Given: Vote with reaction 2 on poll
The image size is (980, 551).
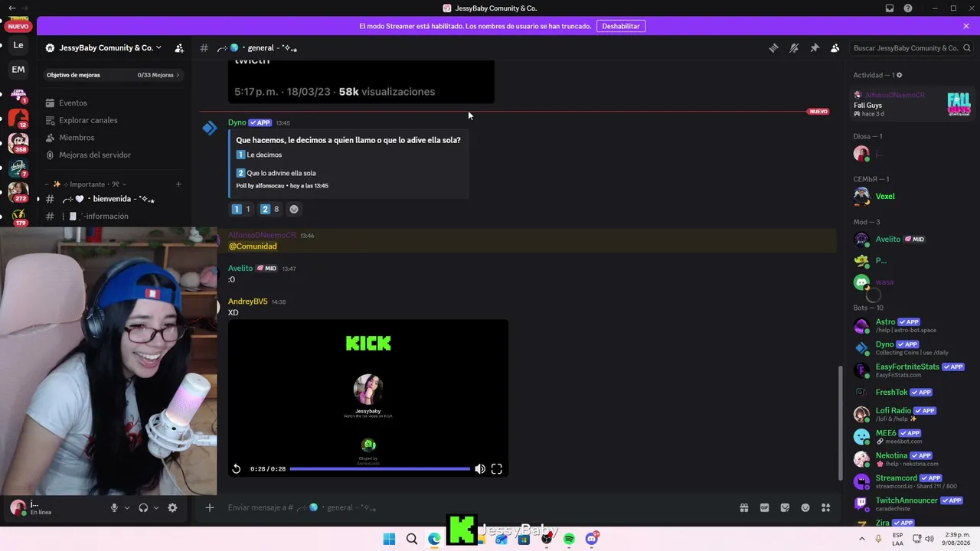Looking at the screenshot, I should (269, 209).
